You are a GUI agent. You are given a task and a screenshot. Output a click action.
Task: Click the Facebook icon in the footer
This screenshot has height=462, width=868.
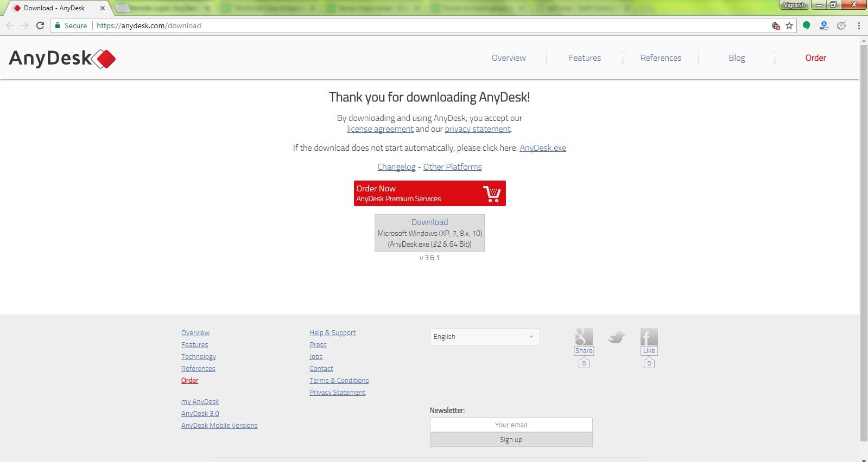click(649, 337)
